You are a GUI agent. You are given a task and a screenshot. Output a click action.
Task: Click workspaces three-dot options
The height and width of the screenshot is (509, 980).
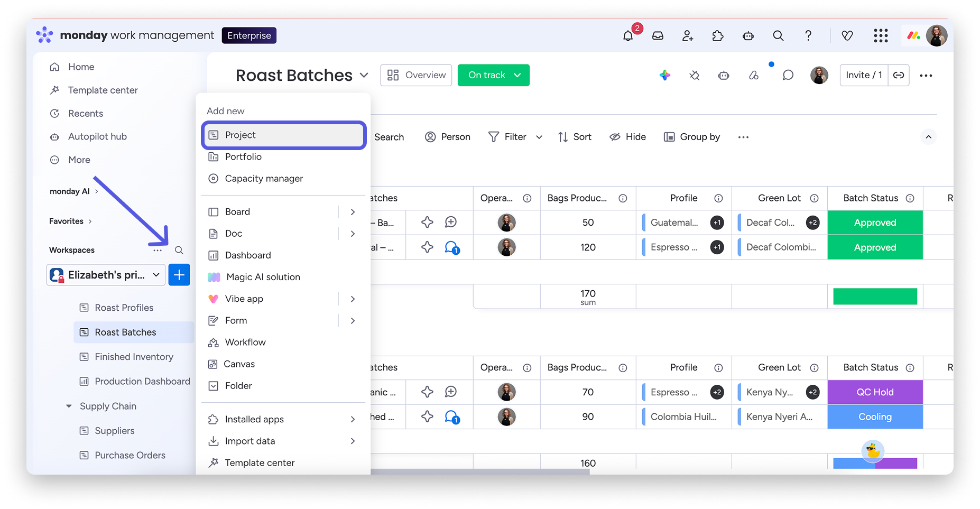click(158, 250)
